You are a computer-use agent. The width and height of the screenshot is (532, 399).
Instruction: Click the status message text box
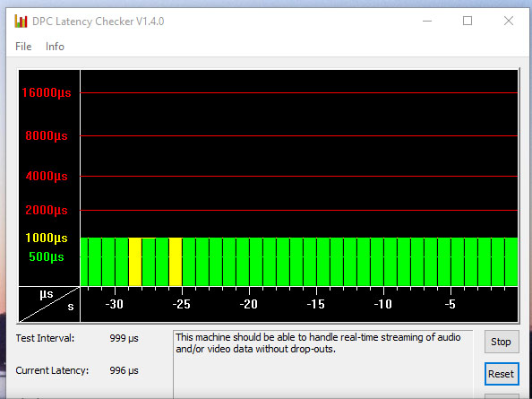(322, 364)
